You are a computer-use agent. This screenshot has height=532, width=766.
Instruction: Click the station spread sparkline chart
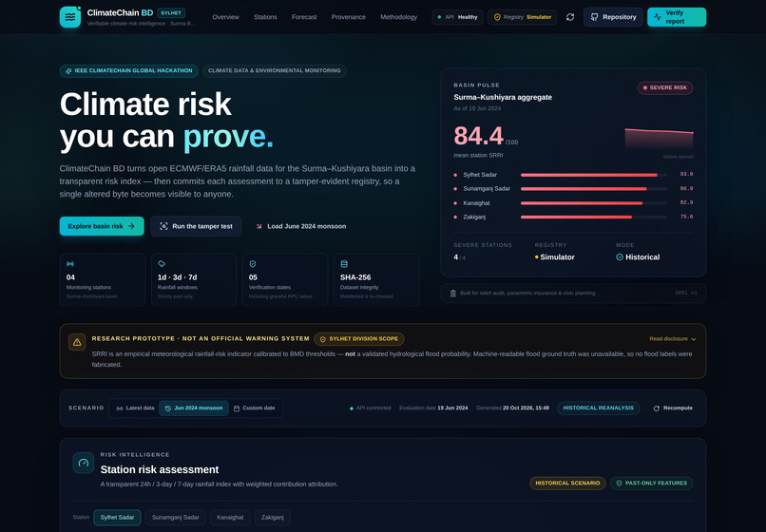659,140
